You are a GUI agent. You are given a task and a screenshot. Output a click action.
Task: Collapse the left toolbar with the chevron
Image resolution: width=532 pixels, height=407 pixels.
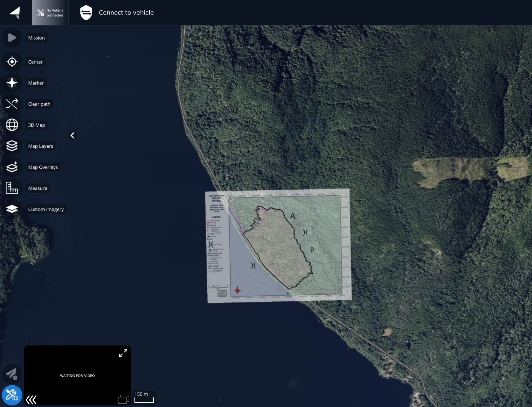coord(73,136)
